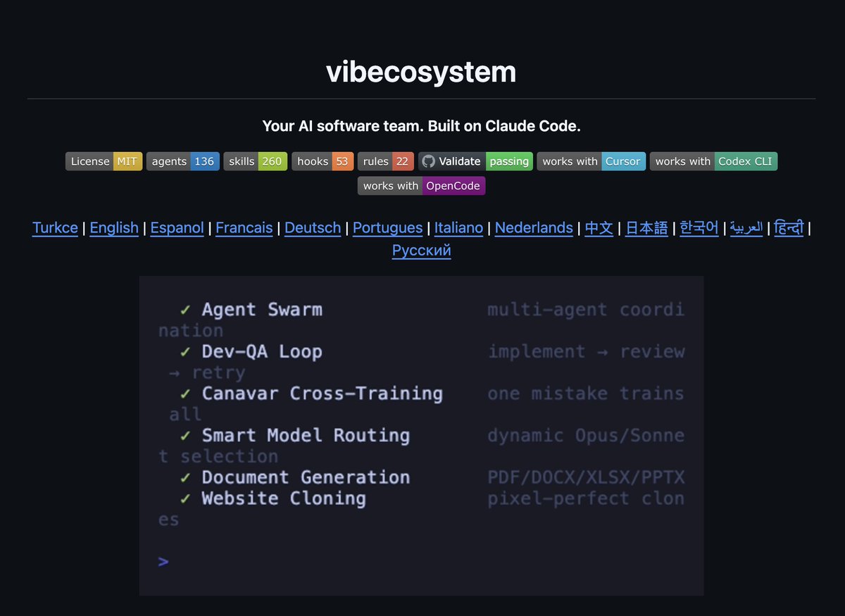Open the Portugues language link
The width and height of the screenshot is (845, 616).
pyautogui.click(x=388, y=227)
